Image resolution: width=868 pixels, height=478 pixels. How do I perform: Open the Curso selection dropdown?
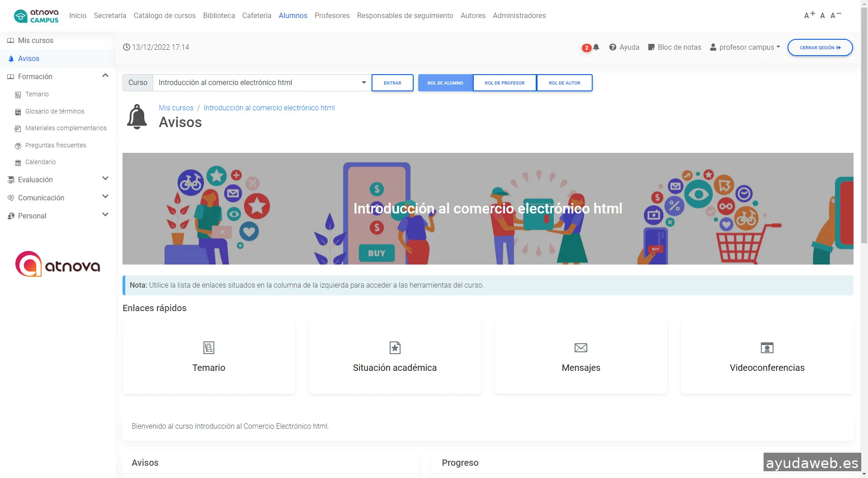[x=262, y=83]
